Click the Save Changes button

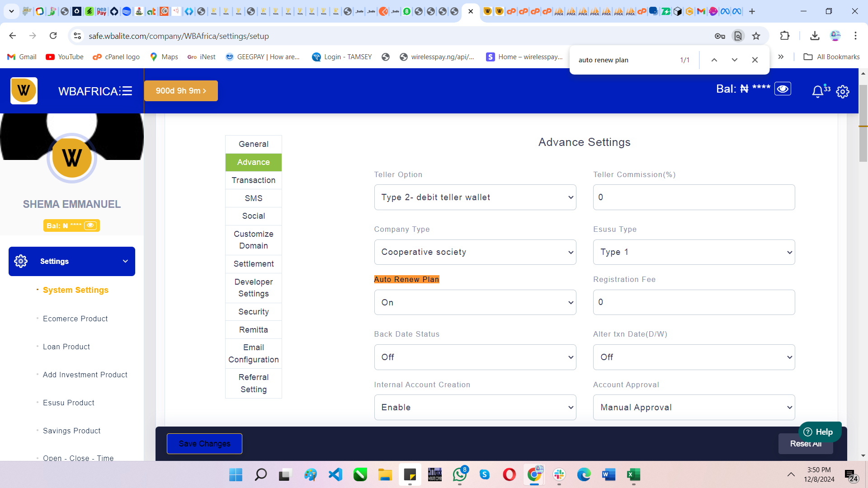tap(204, 444)
